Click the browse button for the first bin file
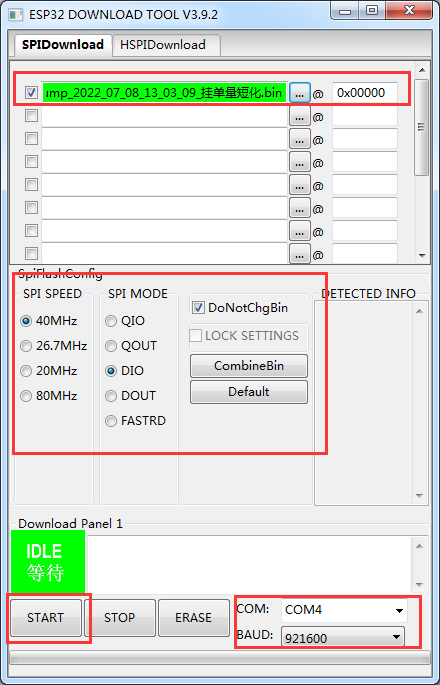This screenshot has width=440, height=685. 299,93
